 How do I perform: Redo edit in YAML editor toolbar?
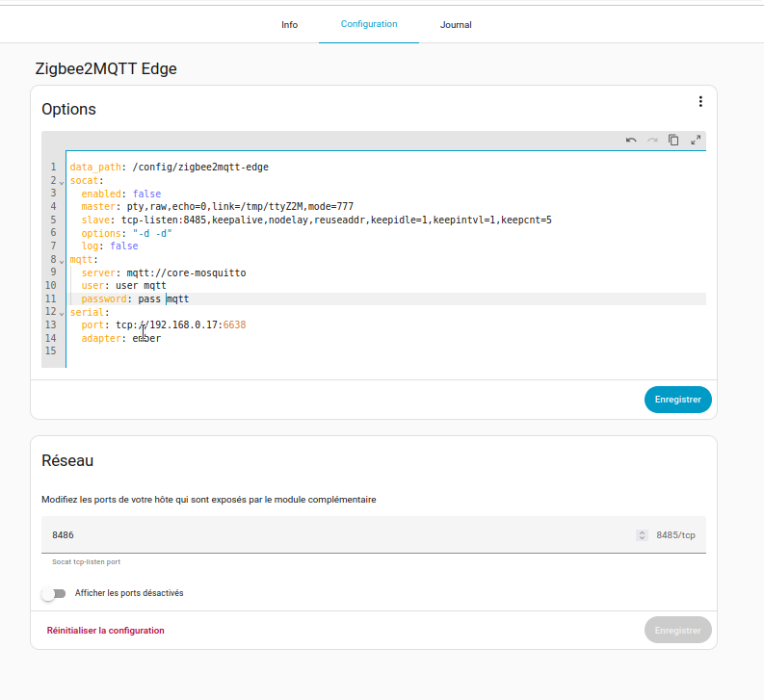(x=652, y=141)
